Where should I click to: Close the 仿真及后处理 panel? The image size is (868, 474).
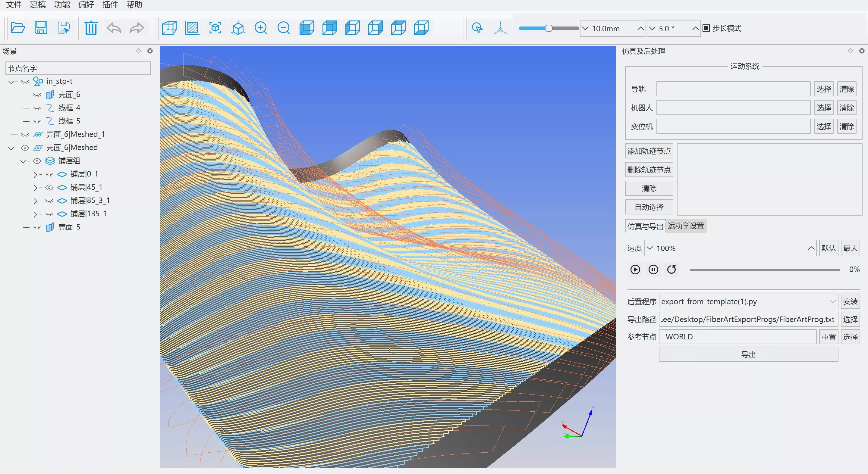click(x=862, y=51)
